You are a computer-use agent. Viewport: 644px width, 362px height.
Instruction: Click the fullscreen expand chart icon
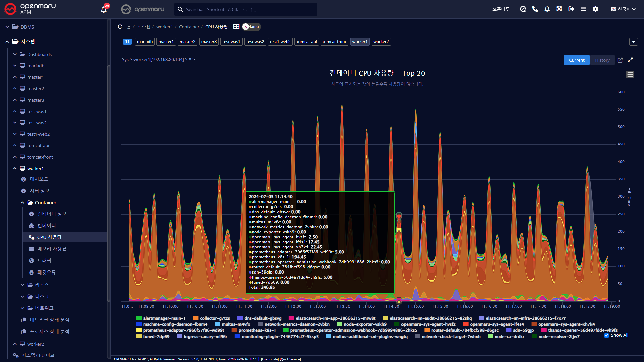(x=630, y=60)
